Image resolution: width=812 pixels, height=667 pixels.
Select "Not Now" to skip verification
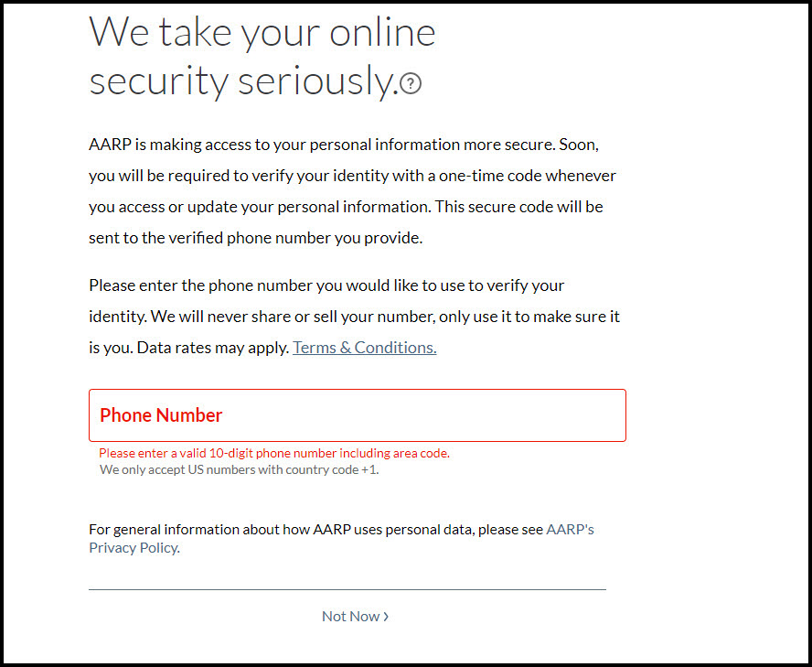click(x=350, y=617)
